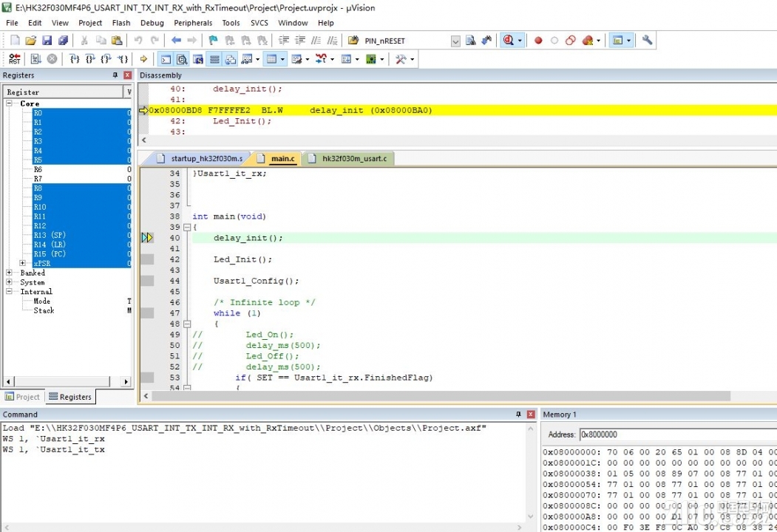Step into function with the Step icon
This screenshot has width=777, height=532.
75,59
